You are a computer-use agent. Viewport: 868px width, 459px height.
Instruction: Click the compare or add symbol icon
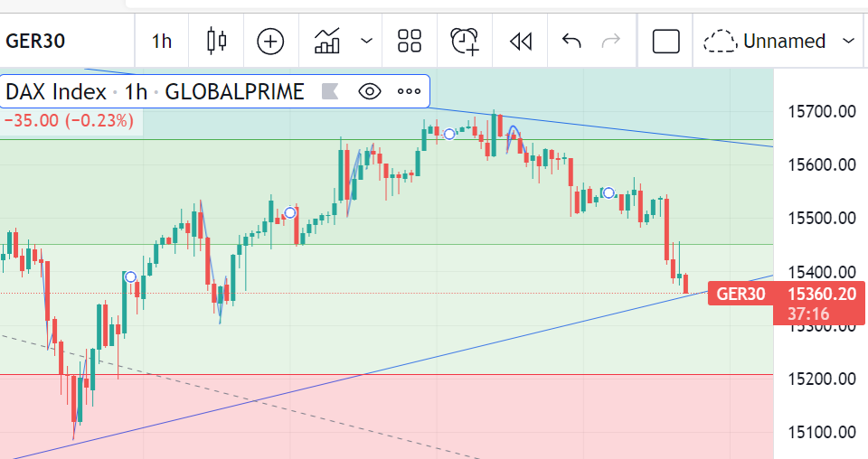270,41
